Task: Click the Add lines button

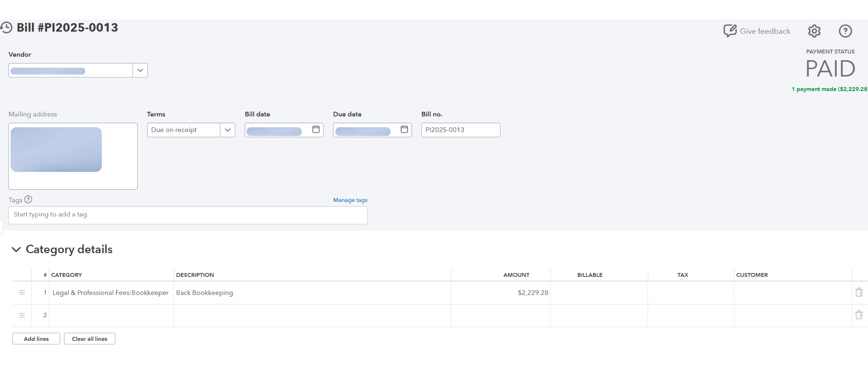Action: (36, 339)
